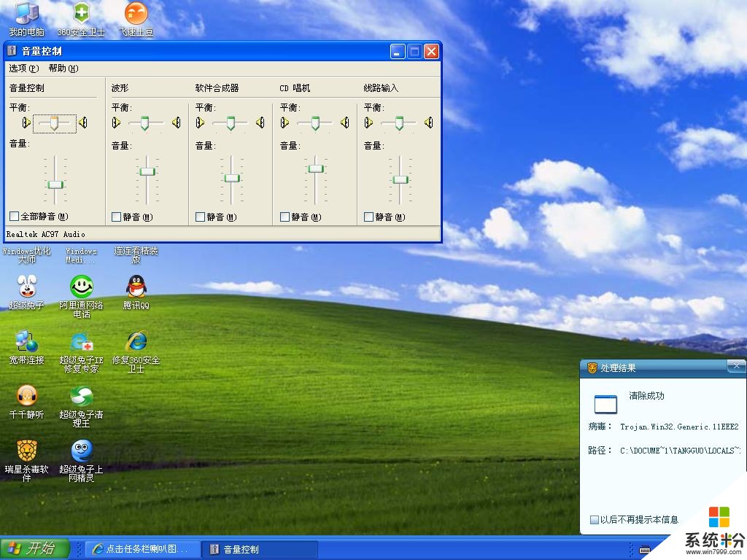747x560 pixels.
Task: Click 清除成功 message text
Action: [x=646, y=396]
